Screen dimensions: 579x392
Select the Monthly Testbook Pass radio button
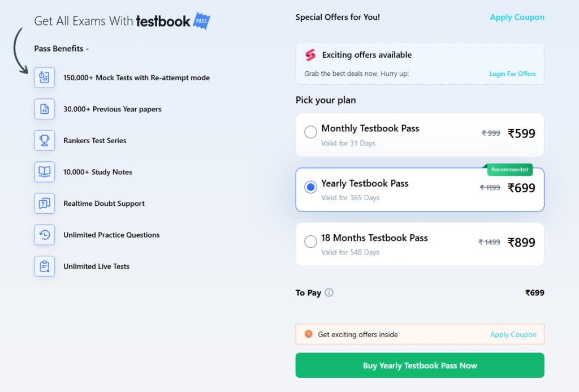pos(310,132)
